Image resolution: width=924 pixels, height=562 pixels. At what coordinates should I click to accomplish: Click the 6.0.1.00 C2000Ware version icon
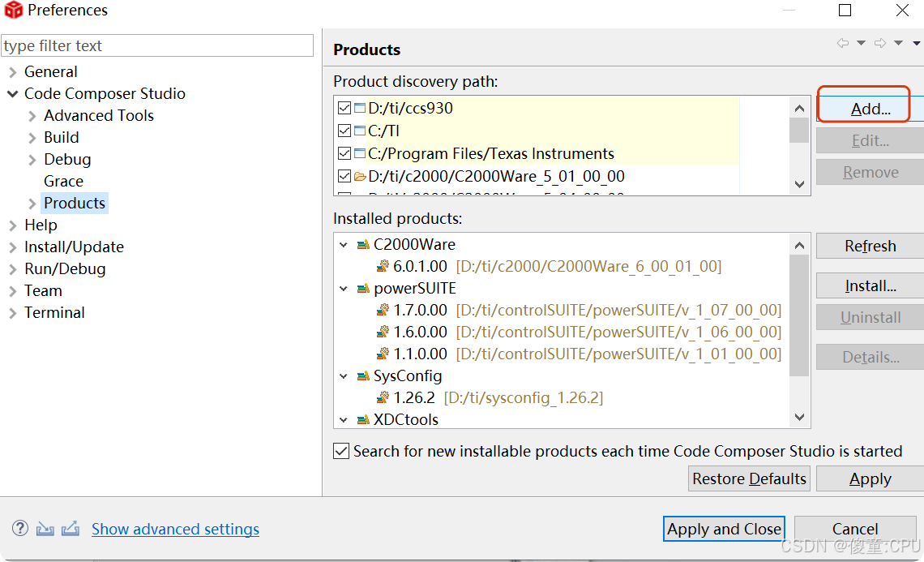(383, 267)
